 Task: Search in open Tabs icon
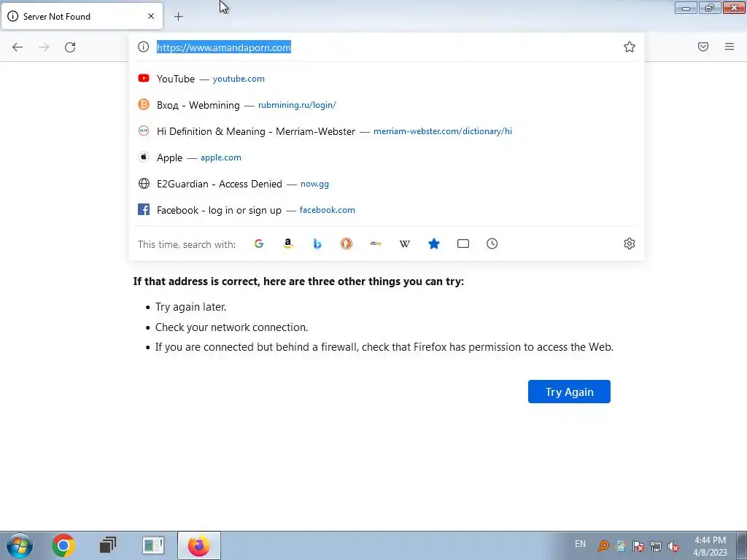point(463,244)
